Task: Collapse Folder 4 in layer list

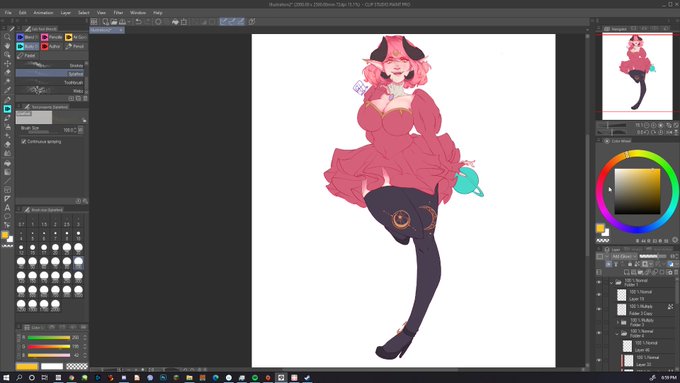Action: click(617, 334)
